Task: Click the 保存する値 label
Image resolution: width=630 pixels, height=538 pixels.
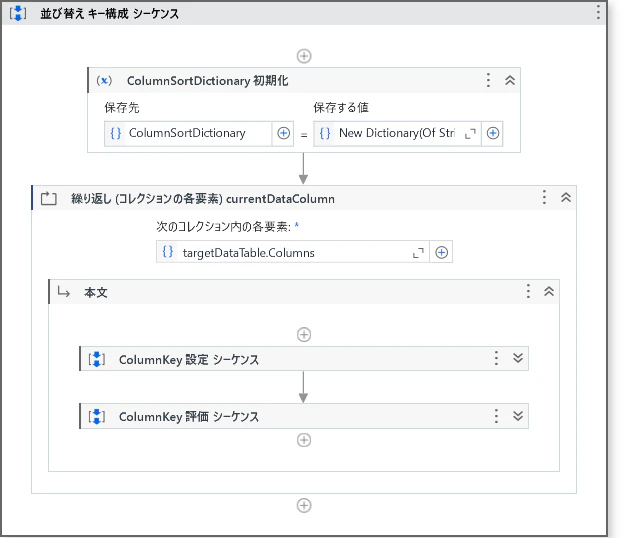Action: (x=341, y=108)
